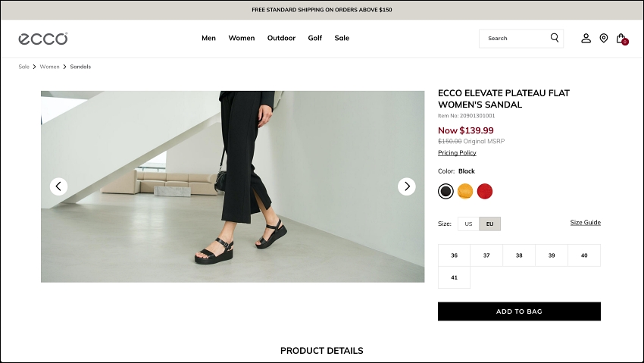Show next product image arrow

pos(407,186)
